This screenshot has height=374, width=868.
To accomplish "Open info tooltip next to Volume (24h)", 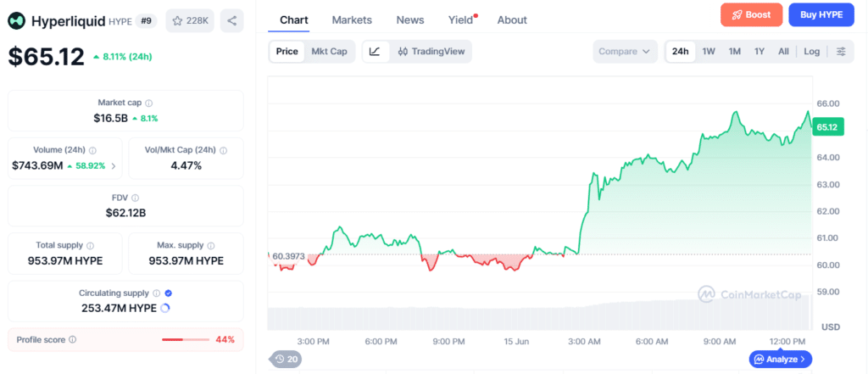I will [92, 150].
